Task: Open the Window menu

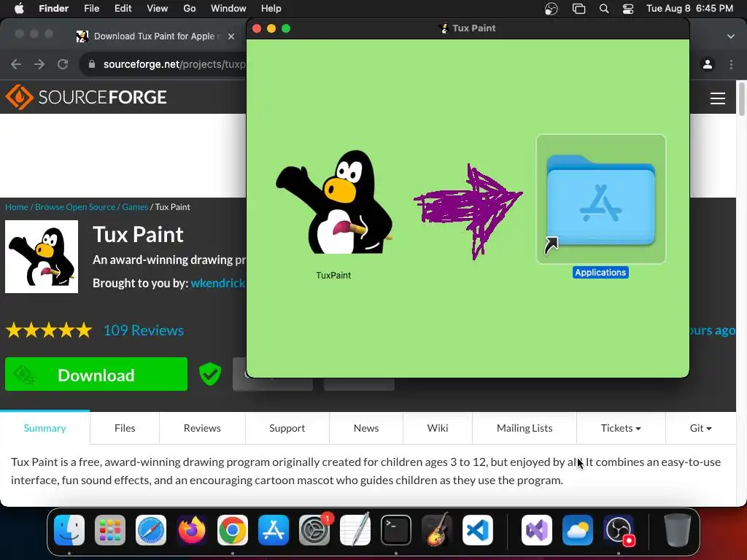Action: 228,9
